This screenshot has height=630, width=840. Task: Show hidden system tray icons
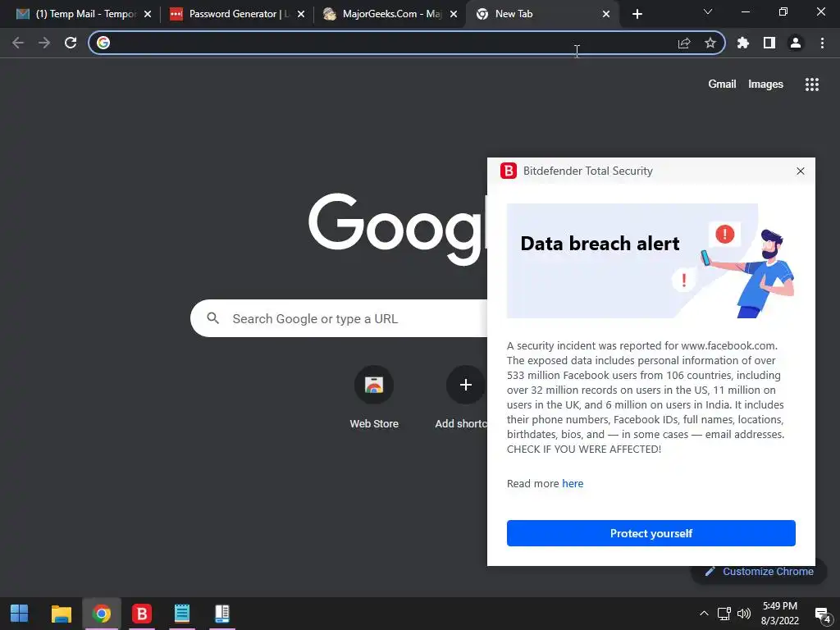click(704, 614)
